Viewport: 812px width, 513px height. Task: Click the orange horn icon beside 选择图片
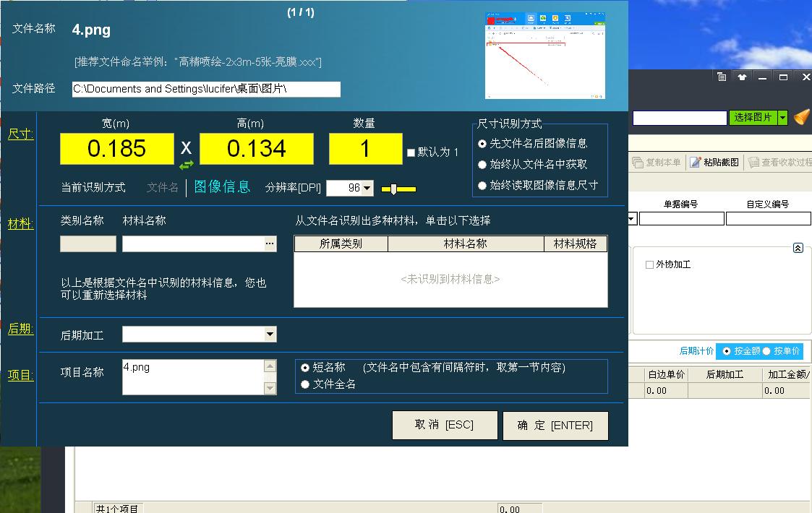click(x=801, y=117)
